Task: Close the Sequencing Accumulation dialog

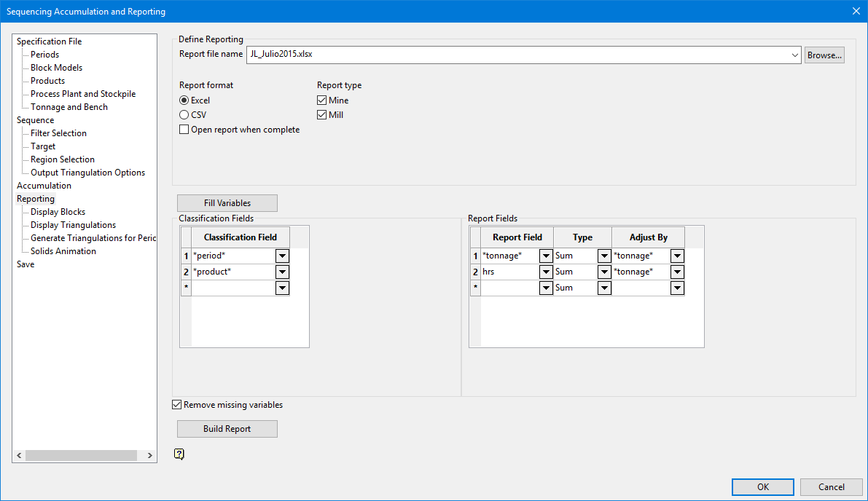Action: click(856, 11)
